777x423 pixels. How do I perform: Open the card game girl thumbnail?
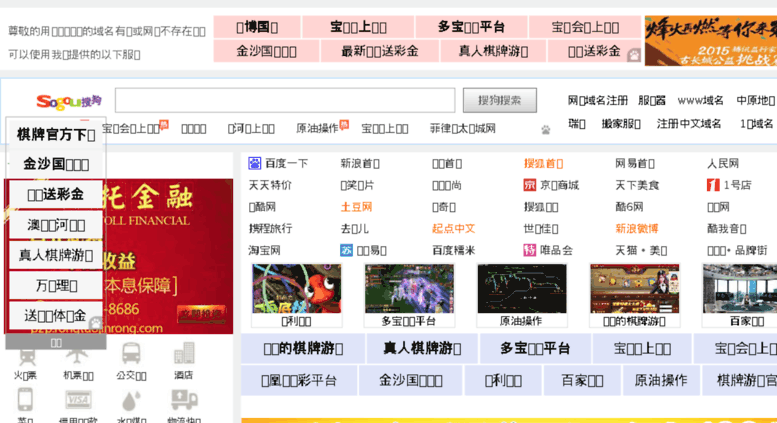[x=634, y=288]
